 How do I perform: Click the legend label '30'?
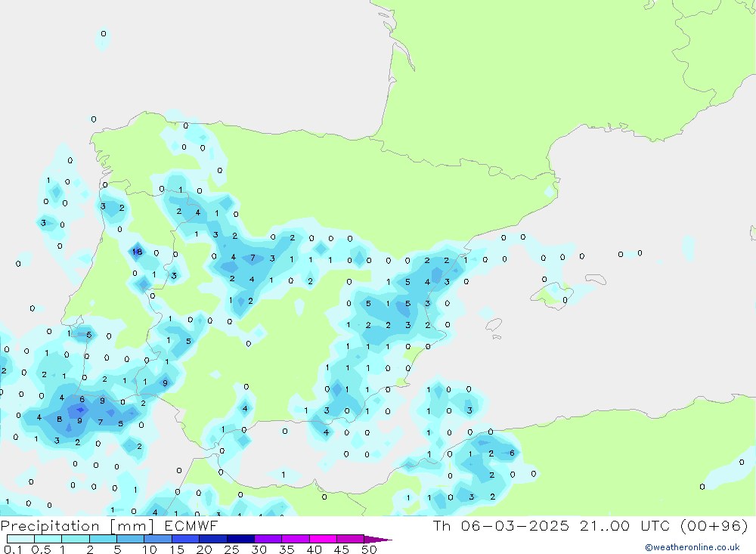[x=259, y=549]
